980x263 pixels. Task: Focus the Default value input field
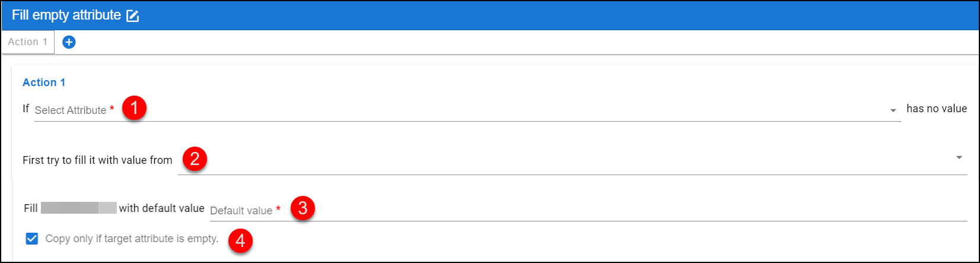coord(588,210)
